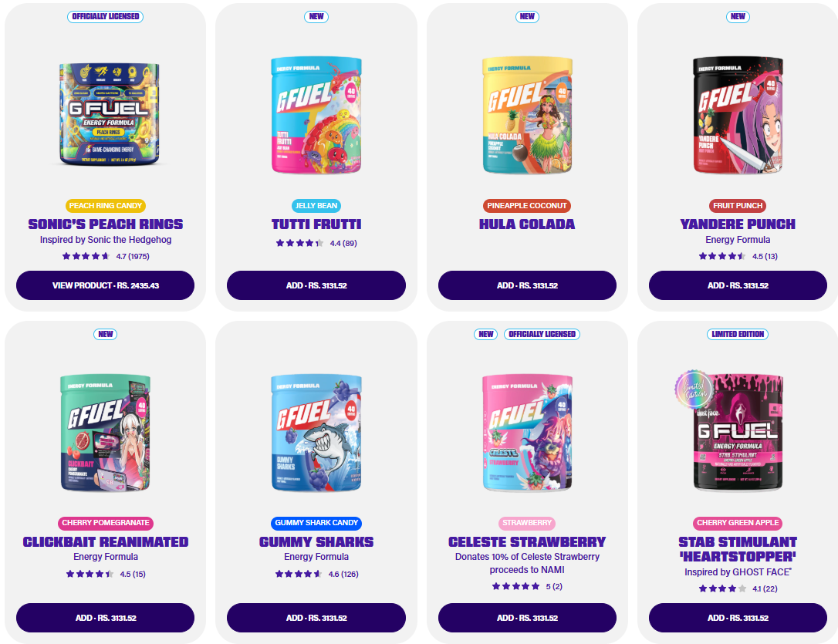
Task: Add Yandere Punch to cart
Action: pos(738,285)
